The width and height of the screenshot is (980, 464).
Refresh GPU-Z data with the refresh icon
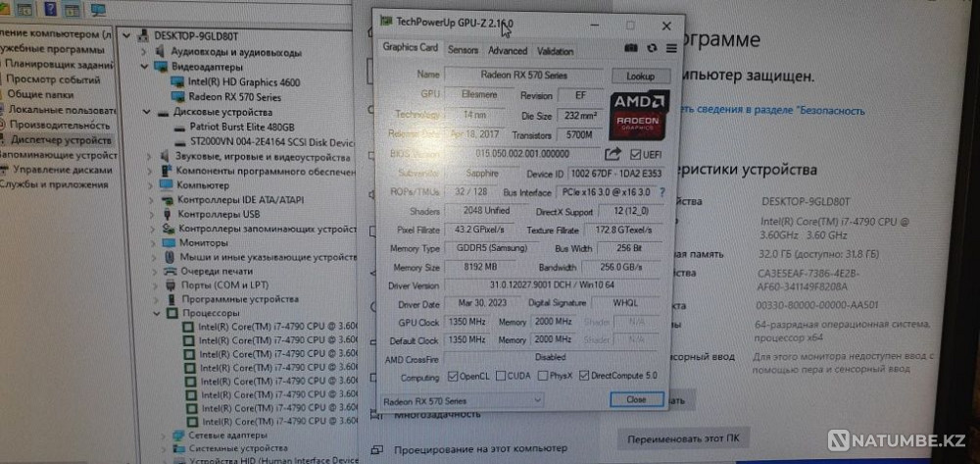click(653, 49)
